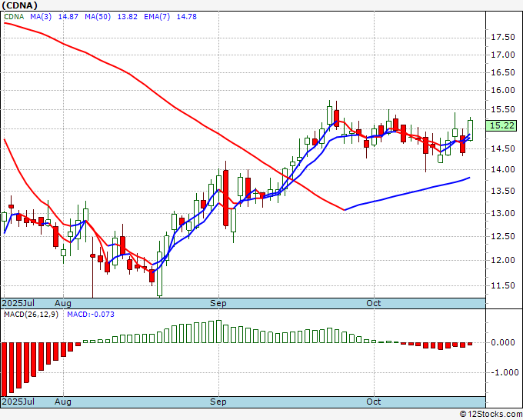This screenshot has height=420, width=523.
Task: Select the MACD:-0.073 value readout
Action: click(x=89, y=315)
